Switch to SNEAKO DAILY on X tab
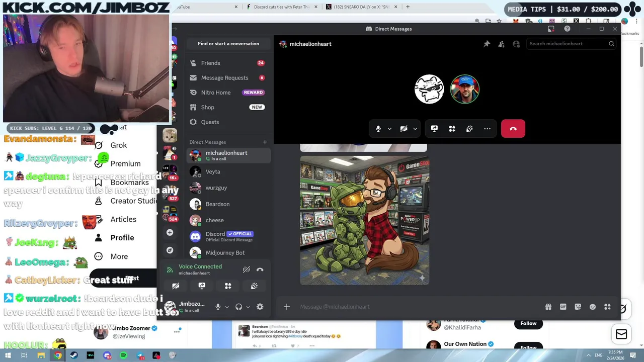 [361, 7]
